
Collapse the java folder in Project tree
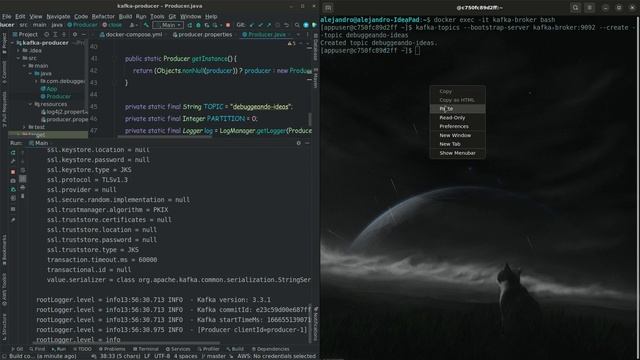(x=30, y=73)
